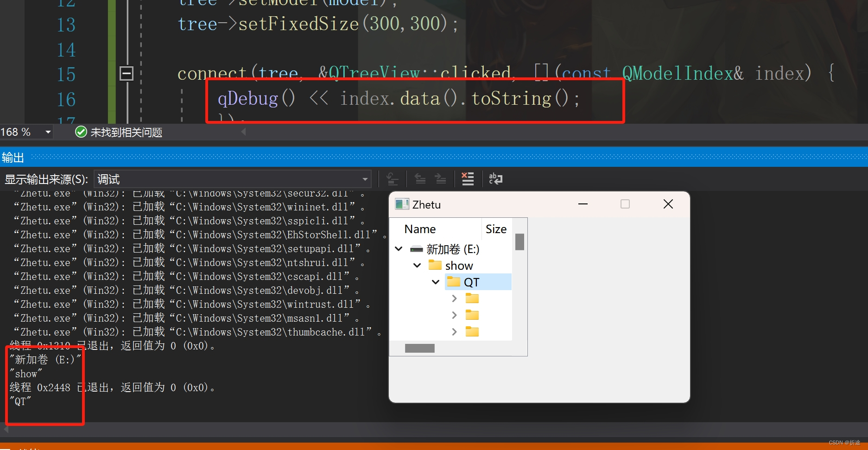
Task: Click the qDebug() statement on line 16
Action: [399, 99]
